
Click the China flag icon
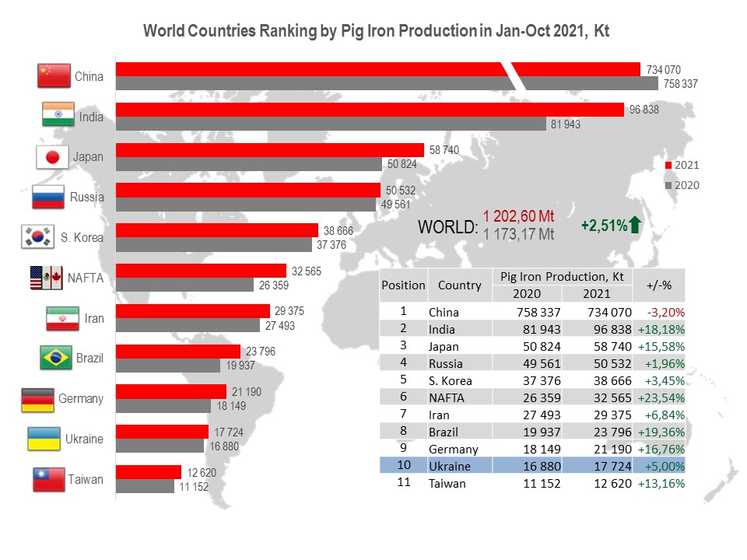tap(54, 75)
